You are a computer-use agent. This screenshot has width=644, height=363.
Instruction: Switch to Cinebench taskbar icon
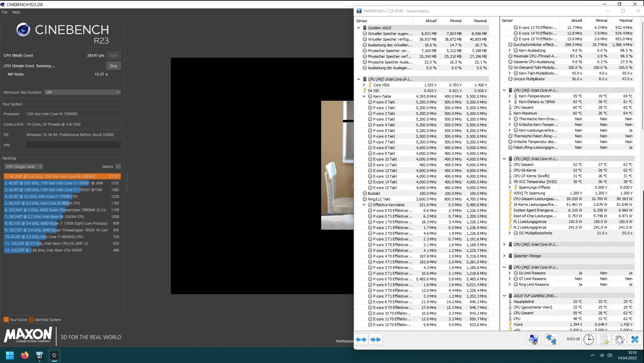(54, 355)
